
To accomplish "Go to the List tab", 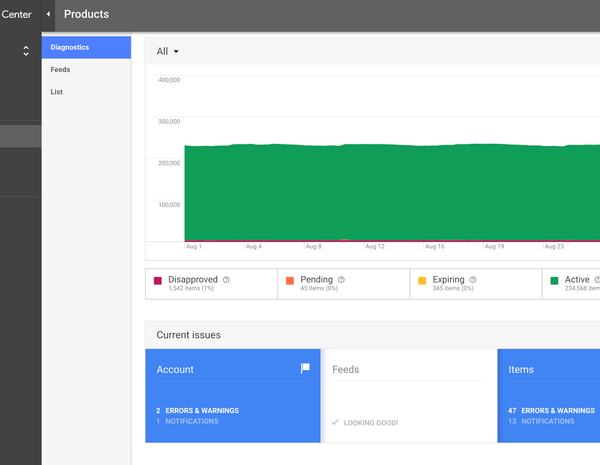I will tap(57, 92).
